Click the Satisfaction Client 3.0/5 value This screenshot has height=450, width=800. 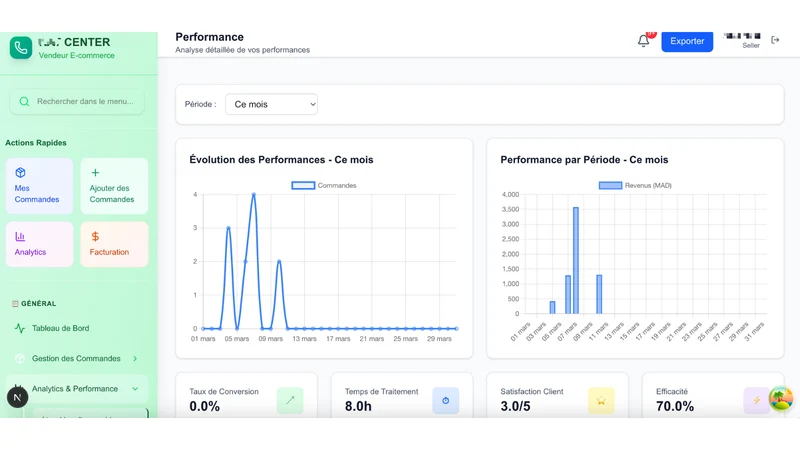[x=515, y=407]
